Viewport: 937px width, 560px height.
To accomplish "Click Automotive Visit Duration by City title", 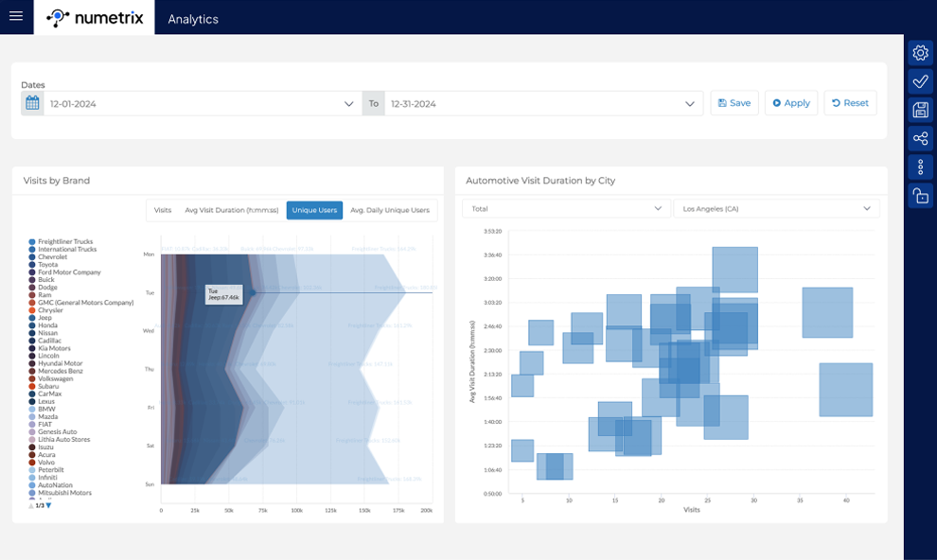I will click(540, 181).
